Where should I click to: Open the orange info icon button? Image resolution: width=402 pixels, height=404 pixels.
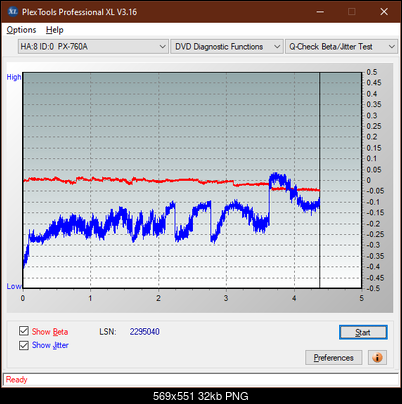click(x=377, y=358)
